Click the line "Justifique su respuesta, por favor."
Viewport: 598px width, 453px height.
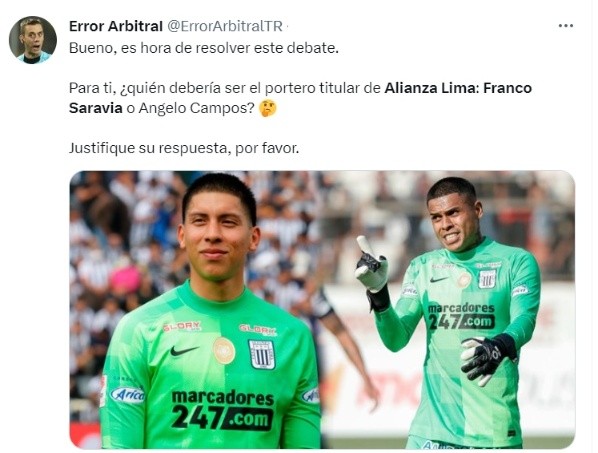click(184, 148)
